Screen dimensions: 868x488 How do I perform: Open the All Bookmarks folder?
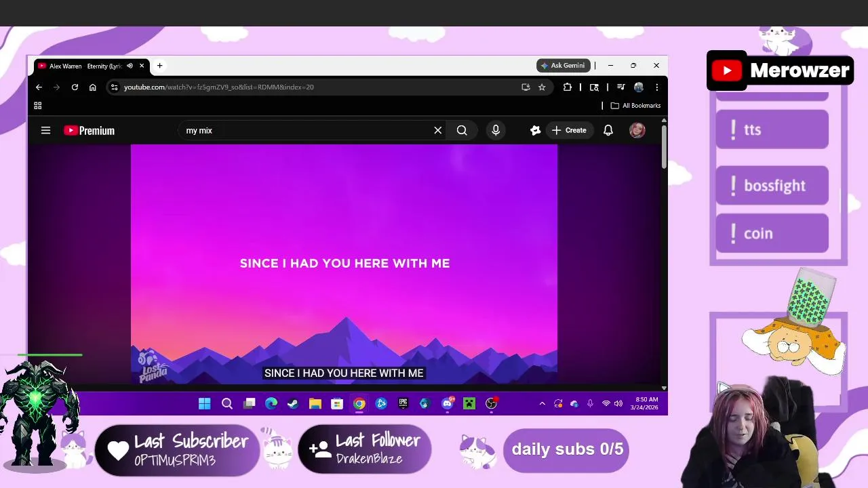[x=635, y=106]
